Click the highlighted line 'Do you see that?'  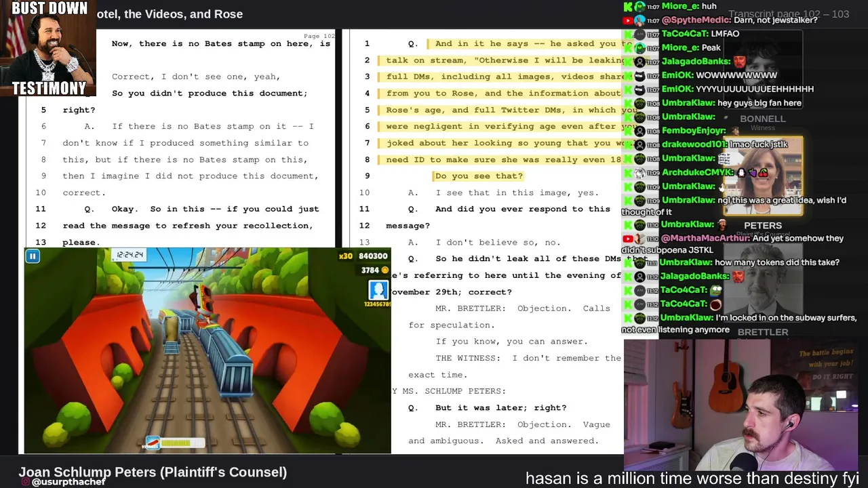click(x=479, y=176)
